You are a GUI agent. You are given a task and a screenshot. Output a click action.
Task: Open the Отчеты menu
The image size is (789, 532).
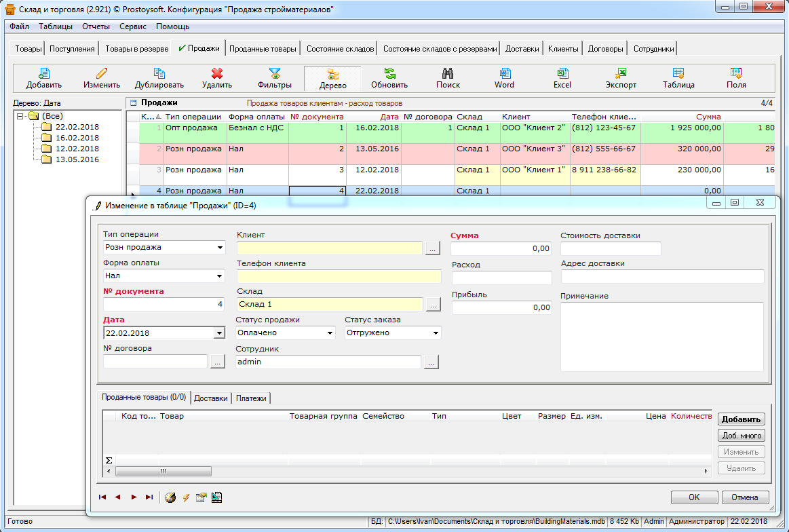pos(96,26)
